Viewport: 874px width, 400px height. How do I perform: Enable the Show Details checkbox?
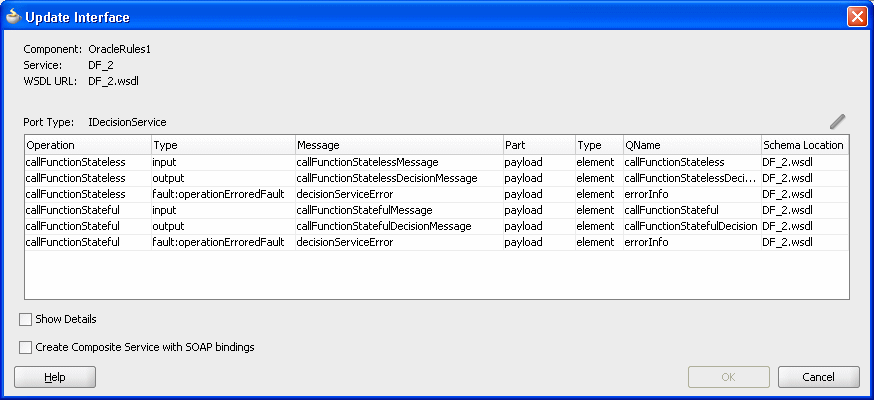tap(26, 320)
